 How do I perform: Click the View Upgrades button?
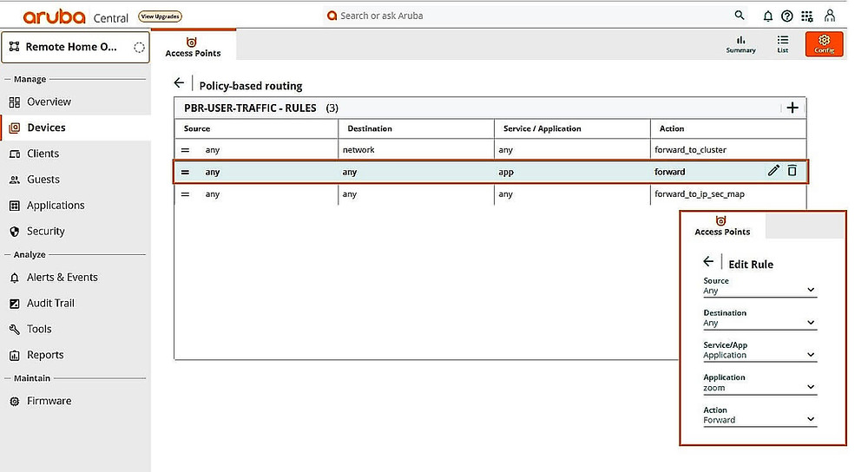point(160,16)
